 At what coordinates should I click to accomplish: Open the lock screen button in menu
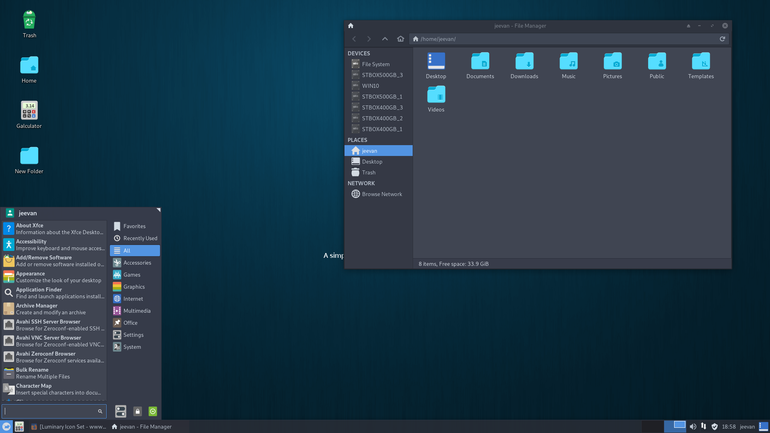[x=138, y=411]
